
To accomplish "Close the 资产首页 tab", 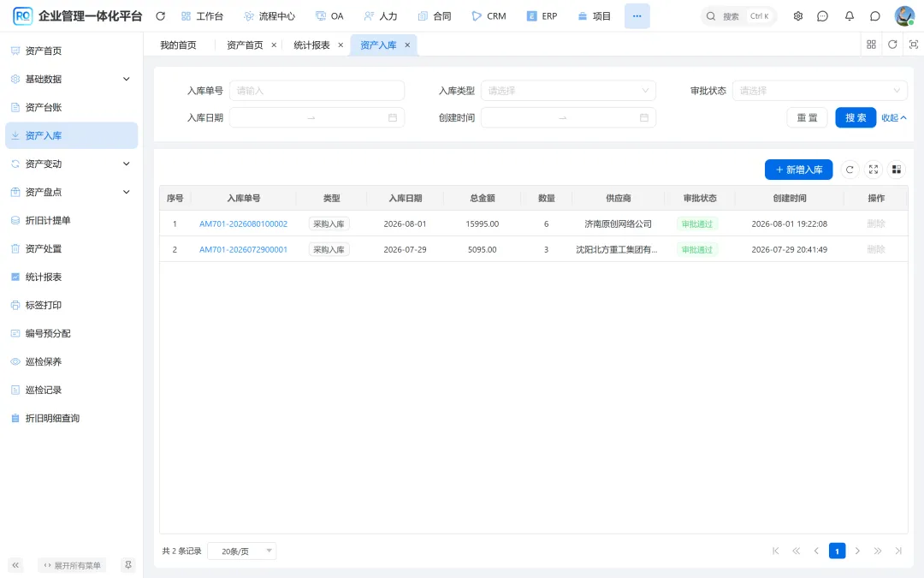I will tap(274, 45).
